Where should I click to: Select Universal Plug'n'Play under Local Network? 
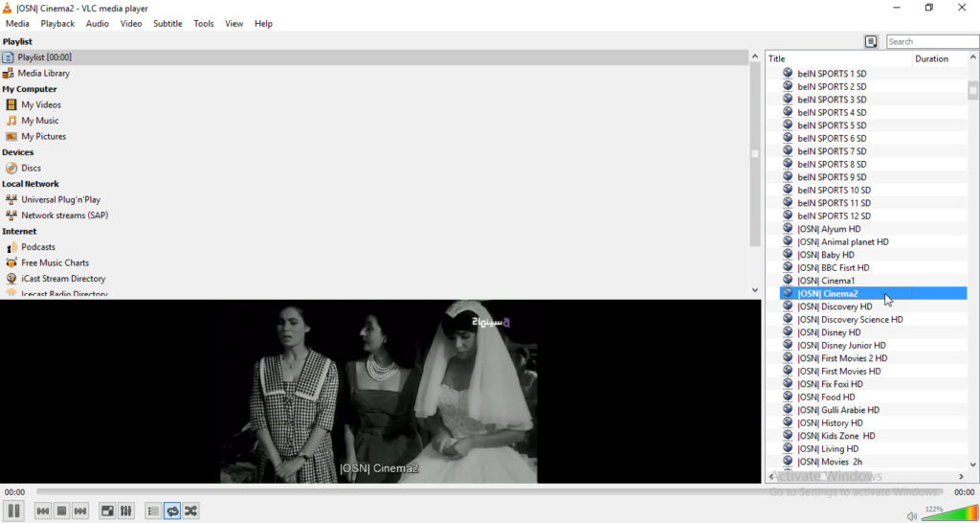coord(60,199)
